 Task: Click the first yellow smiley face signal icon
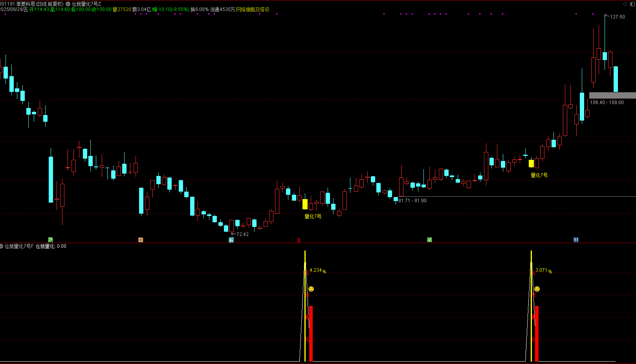[311, 289]
